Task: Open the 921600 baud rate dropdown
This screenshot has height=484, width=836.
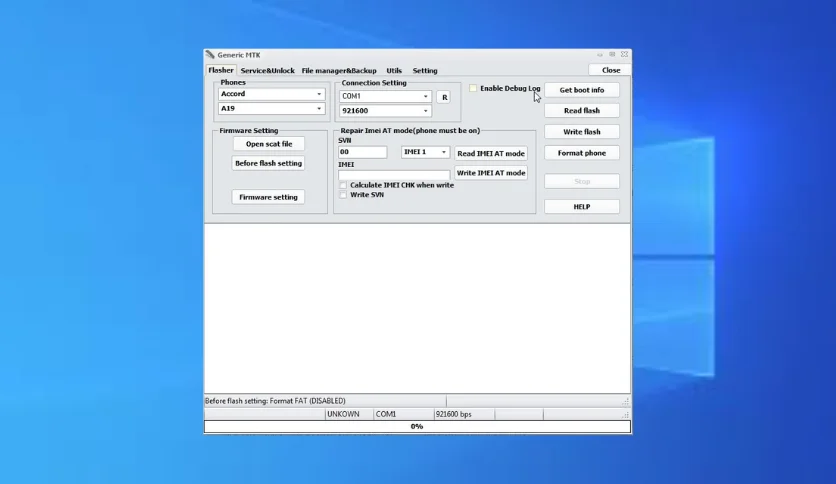Action: point(385,110)
